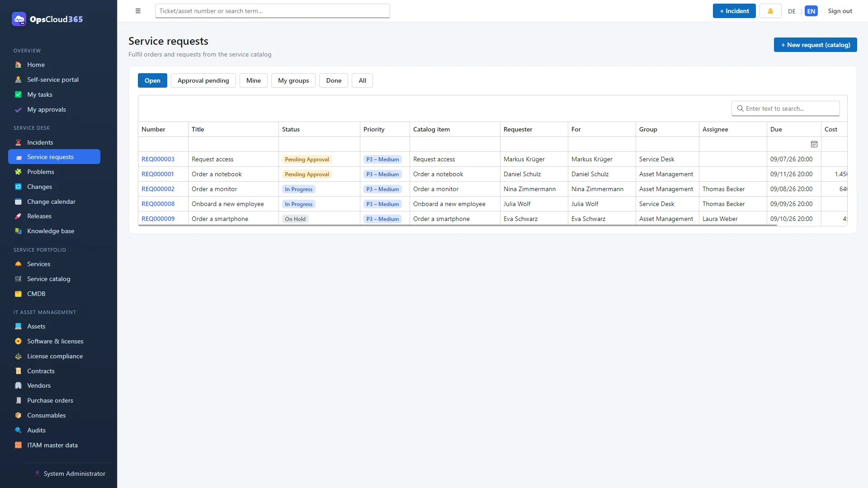The width and height of the screenshot is (868, 488).
Task: Click the Vendors shop icon
Action: (x=18, y=385)
